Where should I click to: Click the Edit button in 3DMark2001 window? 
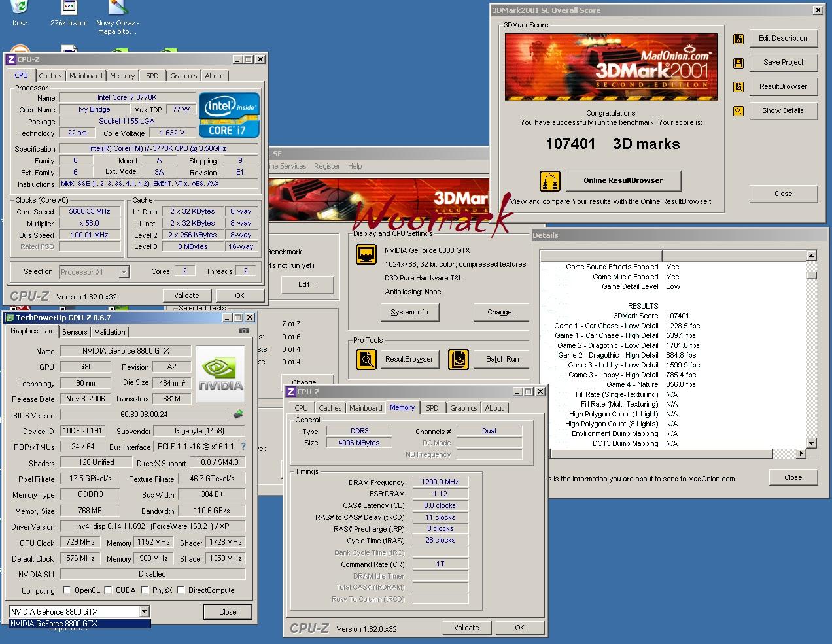tap(307, 285)
